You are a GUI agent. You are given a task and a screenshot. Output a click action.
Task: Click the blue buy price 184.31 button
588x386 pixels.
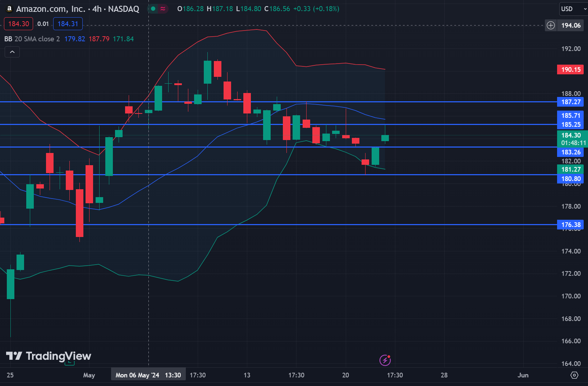click(68, 24)
